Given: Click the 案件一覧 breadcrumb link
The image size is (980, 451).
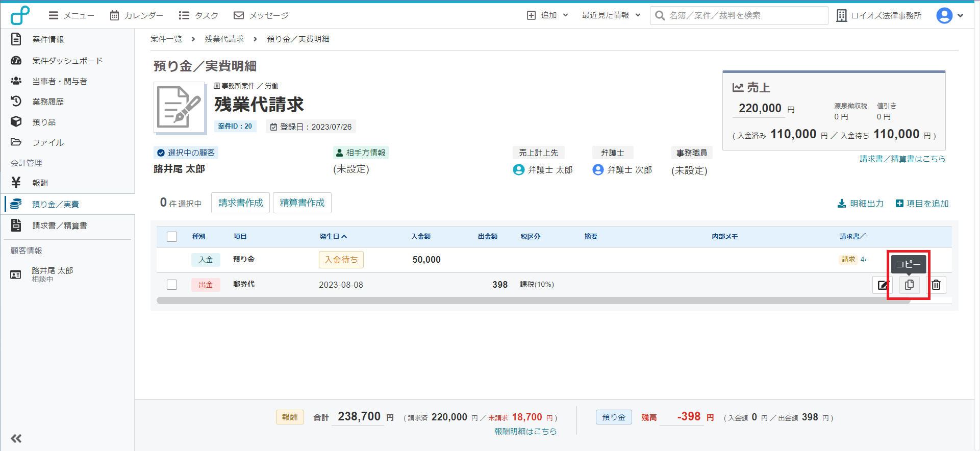Looking at the screenshot, I should click(166, 39).
